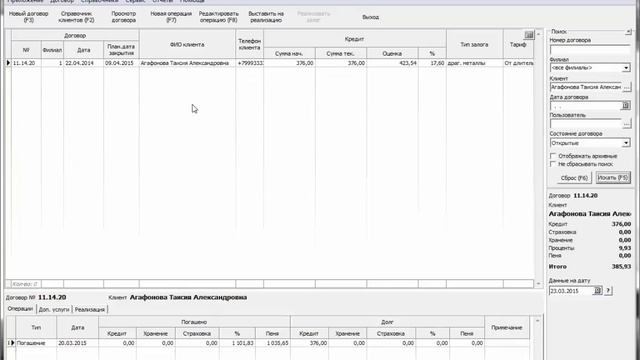The width and height of the screenshot is (640, 360).
Task: Click the Сброс (F6) button
Action: [x=574, y=178]
